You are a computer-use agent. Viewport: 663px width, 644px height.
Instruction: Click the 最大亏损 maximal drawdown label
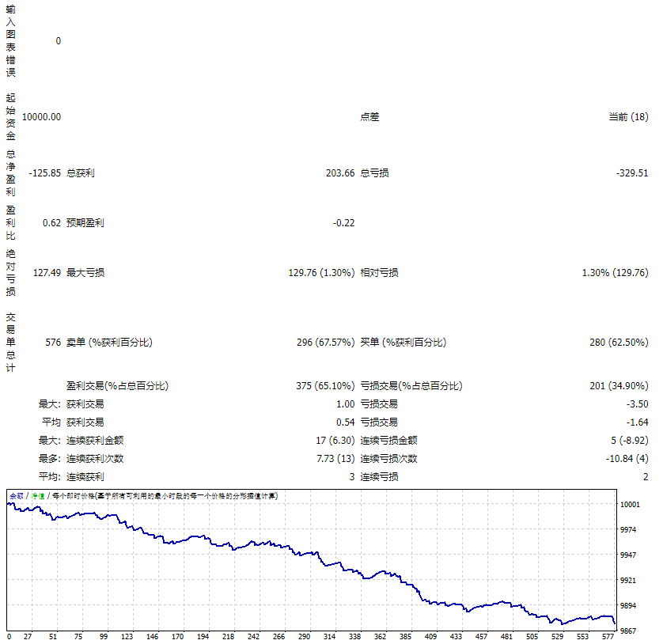85,273
